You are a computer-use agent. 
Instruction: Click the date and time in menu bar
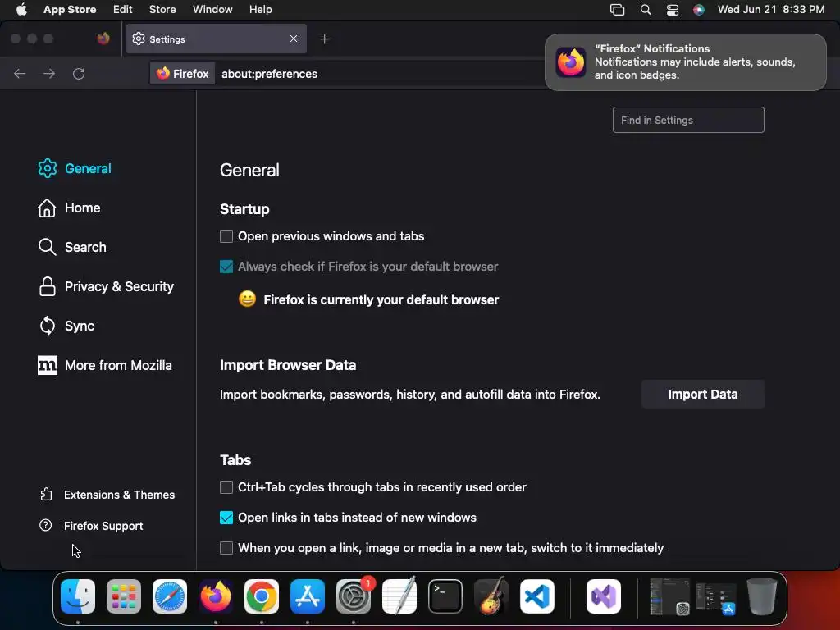(771, 10)
